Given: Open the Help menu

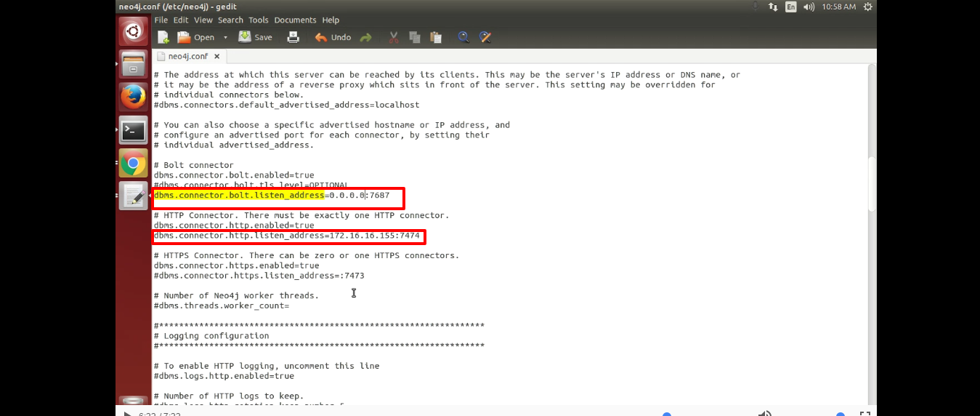Looking at the screenshot, I should (x=331, y=20).
